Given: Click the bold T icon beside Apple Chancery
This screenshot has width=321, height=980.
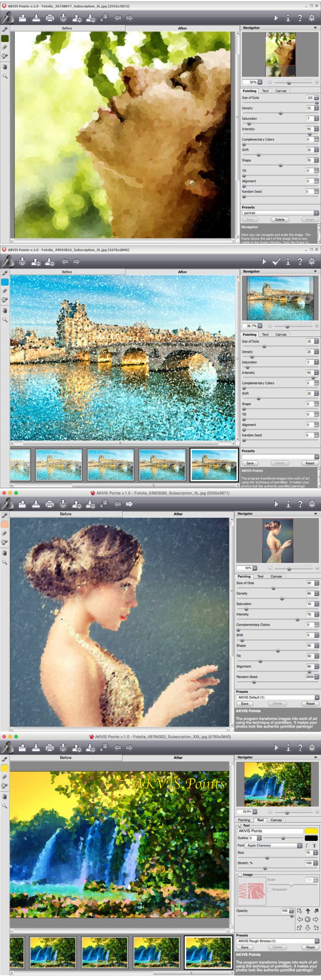Looking at the screenshot, I should coord(315,846).
